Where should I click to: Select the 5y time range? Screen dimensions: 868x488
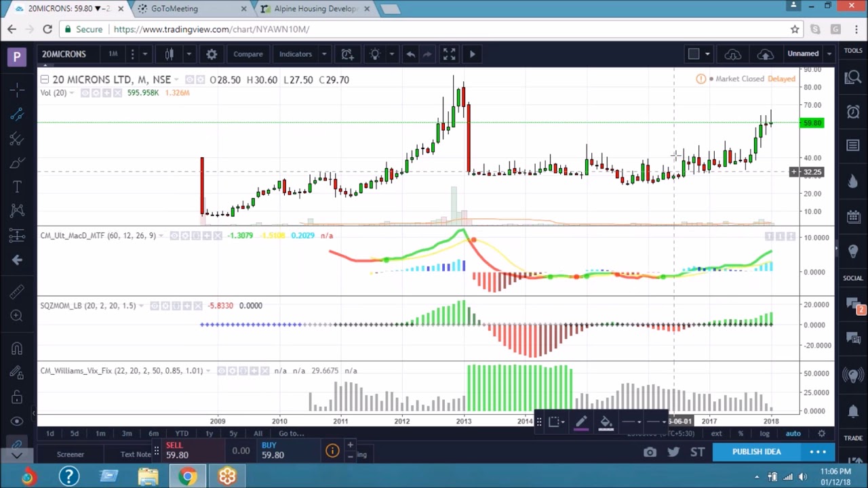click(x=233, y=433)
